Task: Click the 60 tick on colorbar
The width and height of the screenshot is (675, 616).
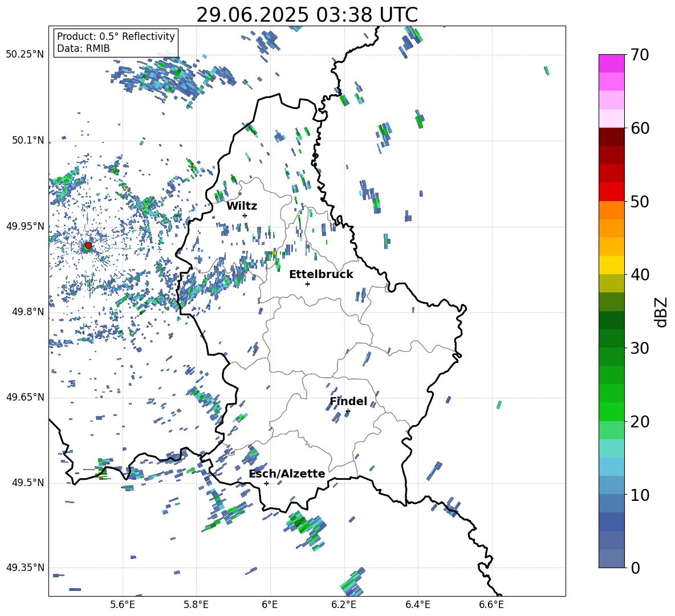Action: tap(640, 128)
